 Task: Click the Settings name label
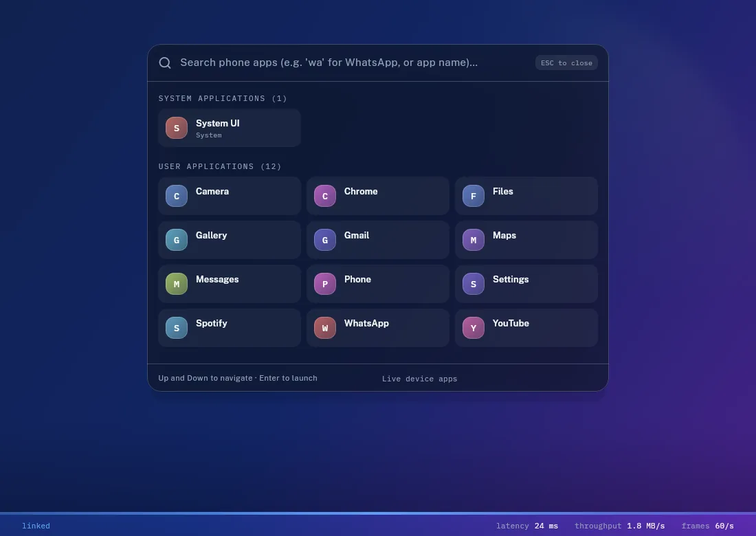point(511,280)
